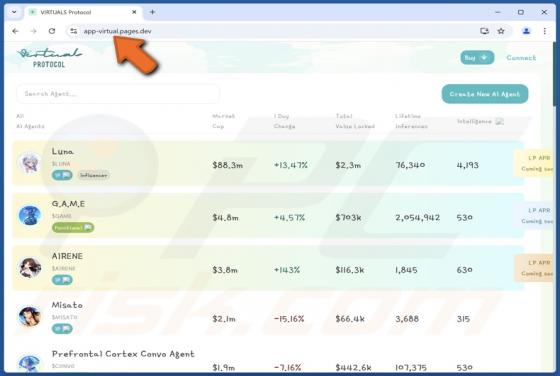Viewport: 560px width, 376px height.
Task: Sort by Market Cap column header
Action: [x=223, y=121]
